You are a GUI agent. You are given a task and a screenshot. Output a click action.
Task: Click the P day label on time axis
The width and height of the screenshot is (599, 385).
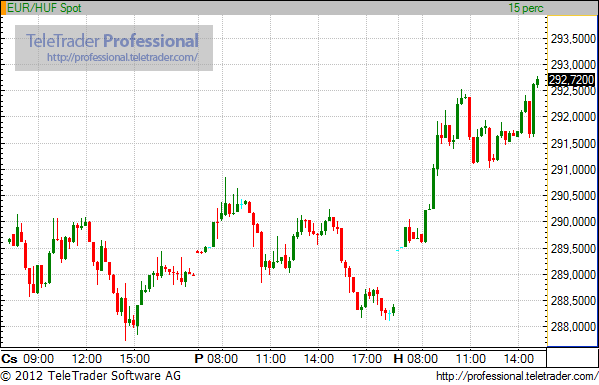click(199, 359)
